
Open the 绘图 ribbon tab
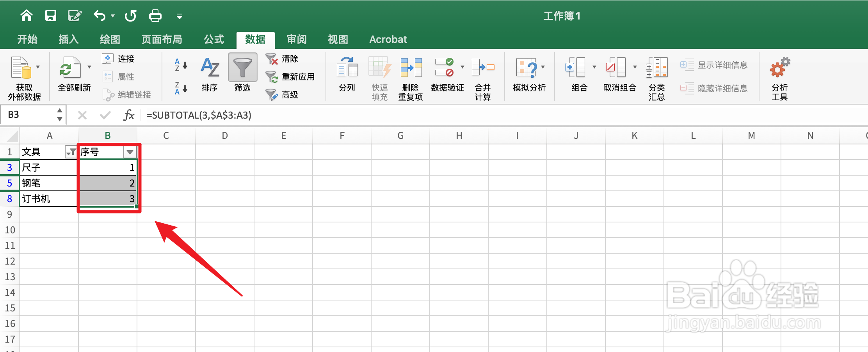110,39
